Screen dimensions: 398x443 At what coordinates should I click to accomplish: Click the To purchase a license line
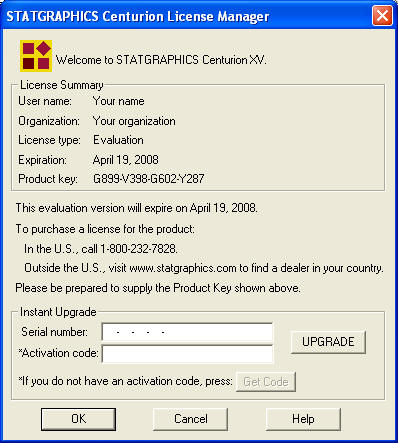[x=105, y=229]
